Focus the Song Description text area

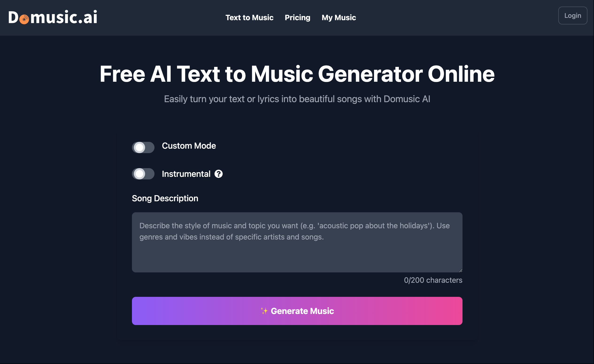tap(297, 242)
